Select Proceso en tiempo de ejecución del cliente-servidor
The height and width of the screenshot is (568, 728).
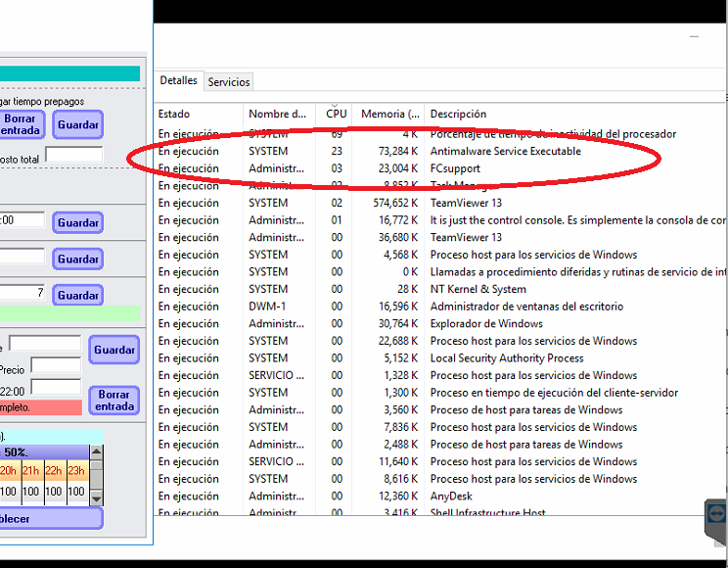click(x=440, y=393)
